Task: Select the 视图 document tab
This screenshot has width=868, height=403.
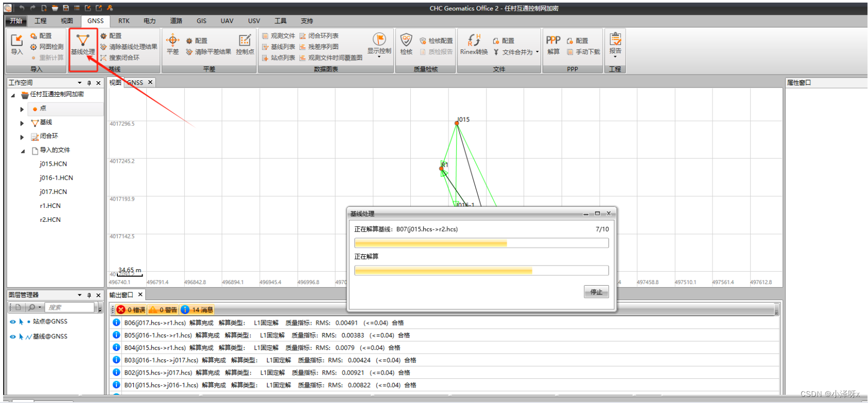Action: coord(115,82)
